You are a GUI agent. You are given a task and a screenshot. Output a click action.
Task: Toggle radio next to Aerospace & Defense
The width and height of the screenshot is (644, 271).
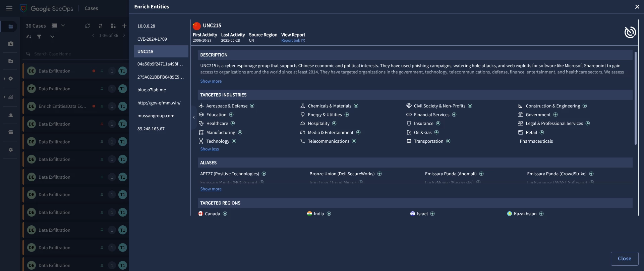coord(252,106)
